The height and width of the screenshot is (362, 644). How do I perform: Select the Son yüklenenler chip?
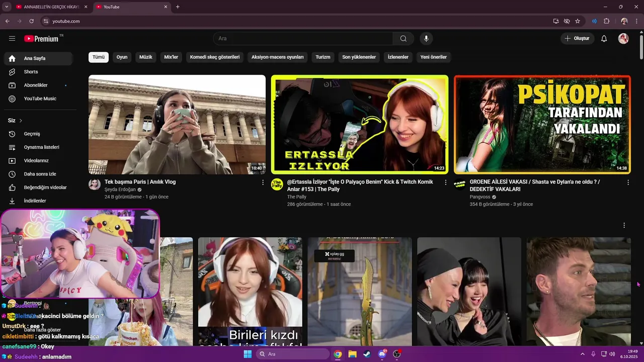[359, 57]
